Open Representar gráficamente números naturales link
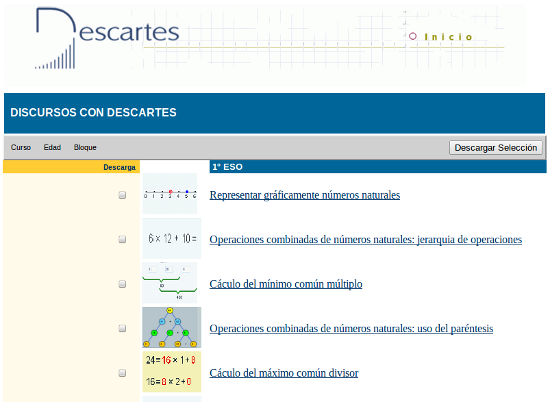The height and width of the screenshot is (402, 550). point(305,195)
